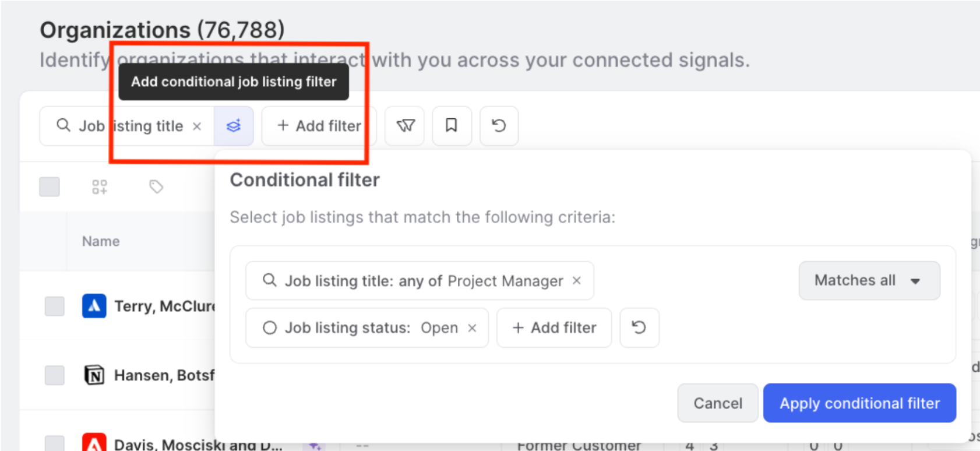Screen dimensions: 980x451
Task: Reset the conditional filter criteria icon
Action: pyautogui.click(x=639, y=327)
